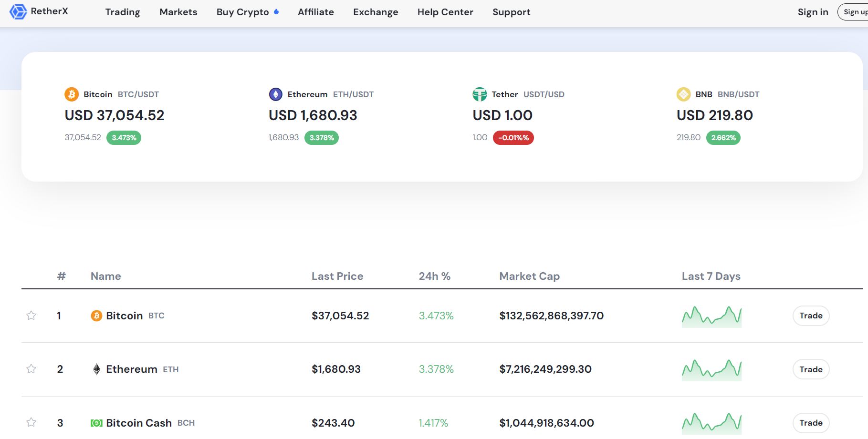868x439 pixels.
Task: Sort by 24h % column header
Action: [435, 276]
